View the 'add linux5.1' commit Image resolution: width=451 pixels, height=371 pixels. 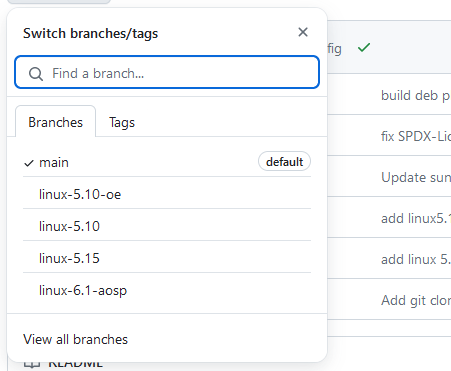(416, 218)
